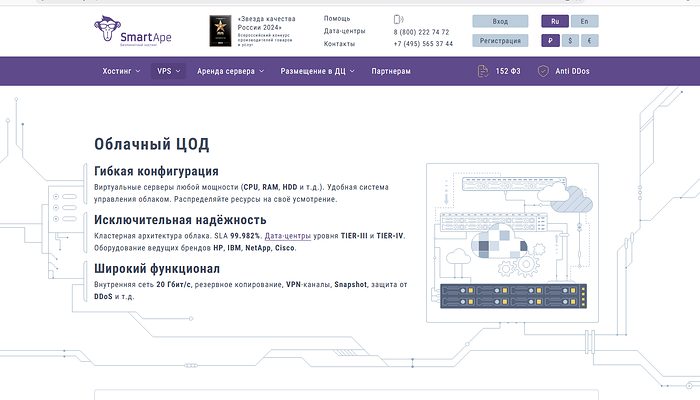Switch site language to Ru
This screenshot has width=700, height=400.
pos(555,21)
